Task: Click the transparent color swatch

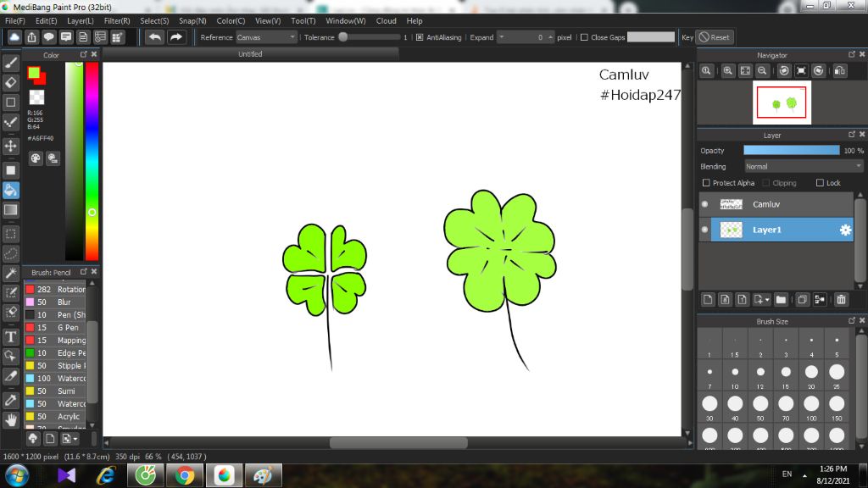Action: coord(36,97)
